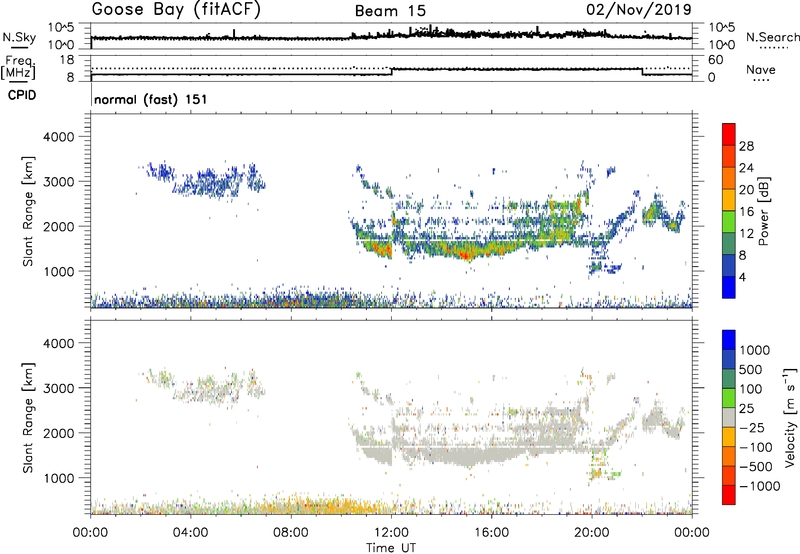Click the 16 value on power scale

746,212
